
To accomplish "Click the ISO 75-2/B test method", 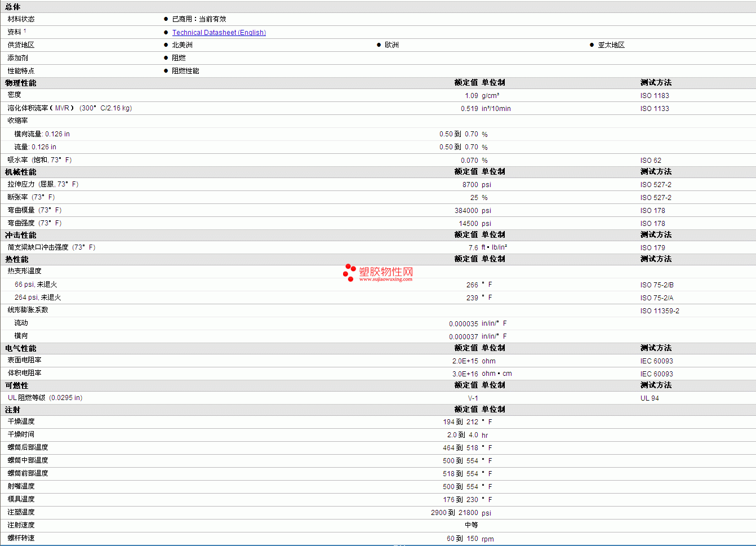I will tap(657, 285).
